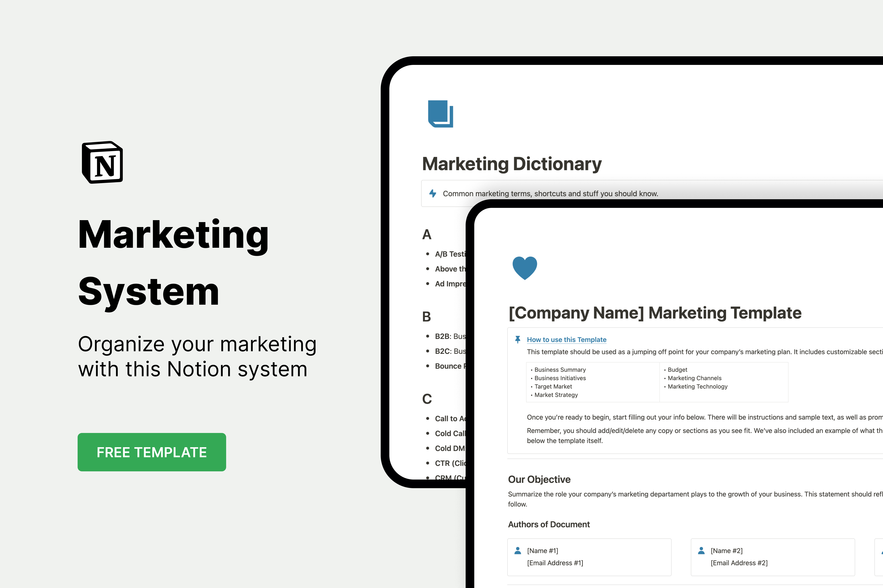Click the Bounce Rate list entry

pos(450,366)
